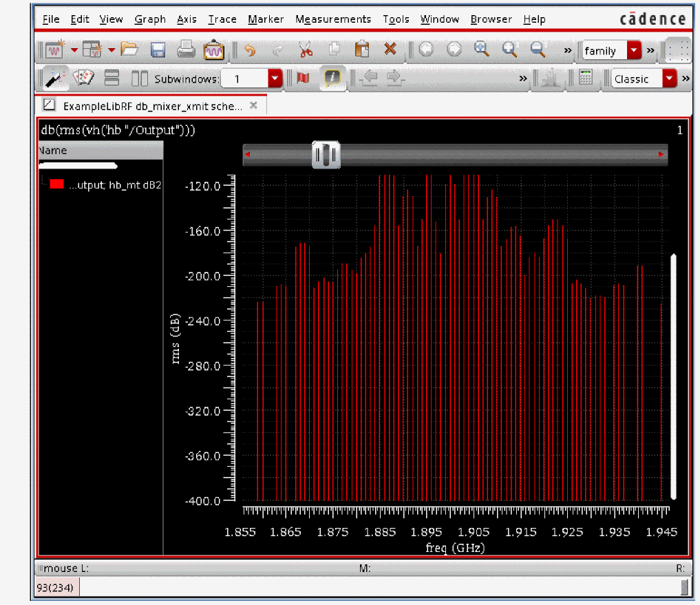The image size is (700, 605).
Task: Click the red flag marker icon
Action: 303,78
